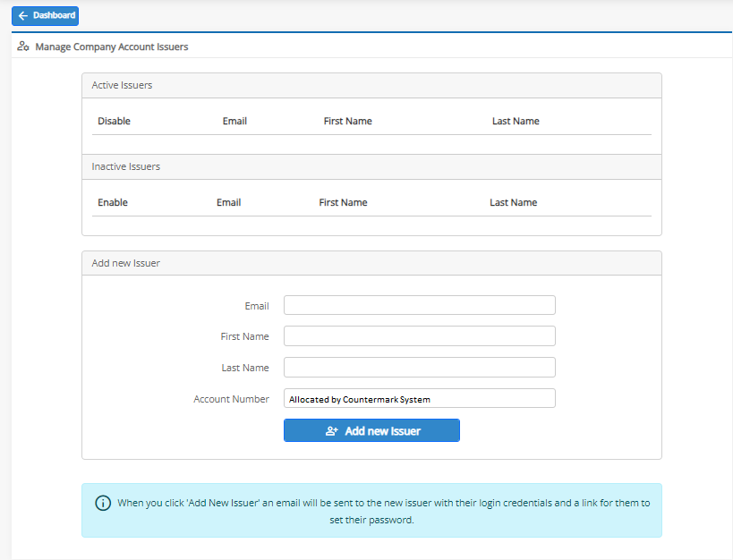The width and height of the screenshot is (733, 560).
Task: Click the Enable column header
Action: point(113,202)
